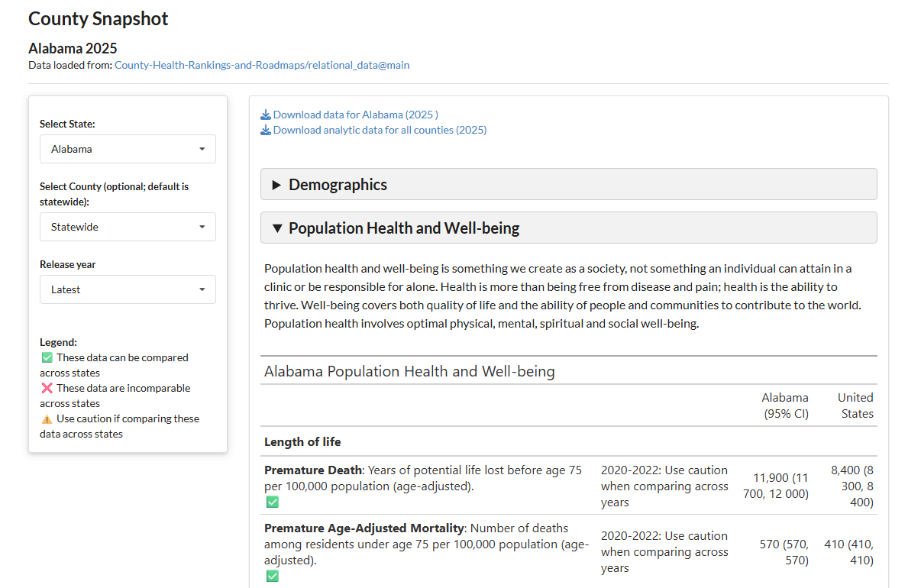Click the green checkmark under Premature Age-Adjusted Mortality
This screenshot has width=921, height=588.
(272, 576)
